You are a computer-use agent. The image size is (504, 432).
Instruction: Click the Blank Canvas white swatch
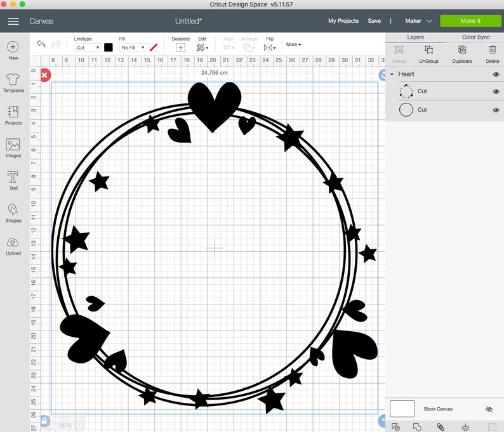coord(402,409)
